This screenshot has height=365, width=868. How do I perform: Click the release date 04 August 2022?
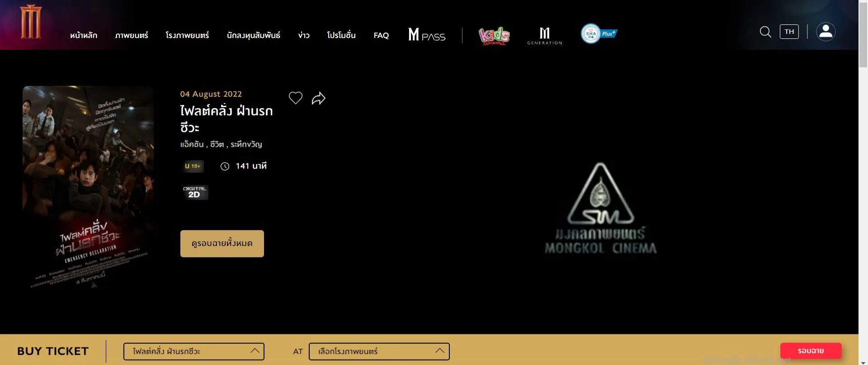point(211,94)
